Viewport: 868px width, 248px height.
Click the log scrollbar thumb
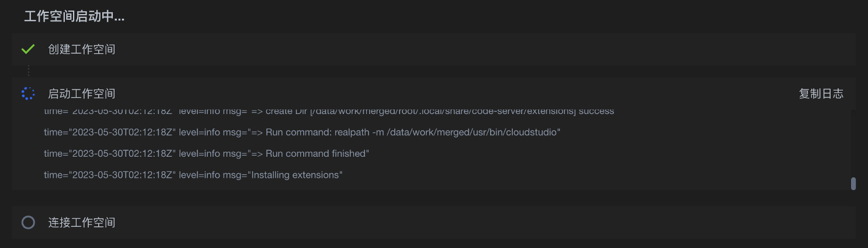pyautogui.click(x=853, y=184)
